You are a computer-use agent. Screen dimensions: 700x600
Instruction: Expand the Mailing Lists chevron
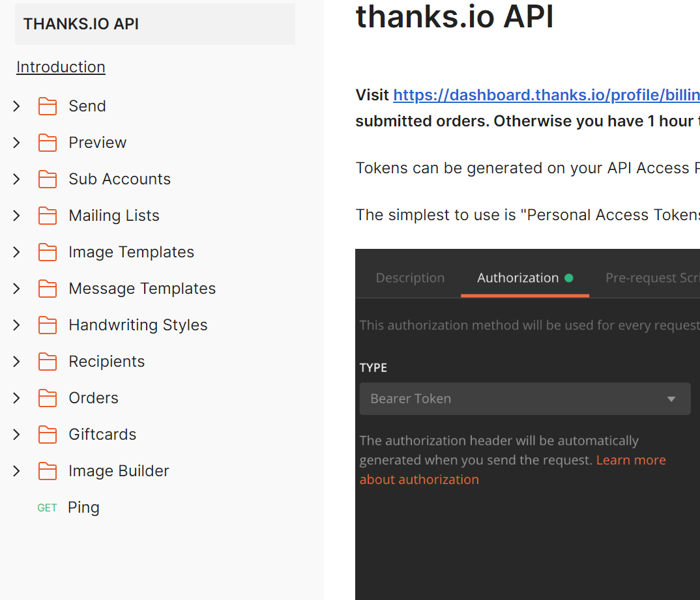[x=16, y=216]
